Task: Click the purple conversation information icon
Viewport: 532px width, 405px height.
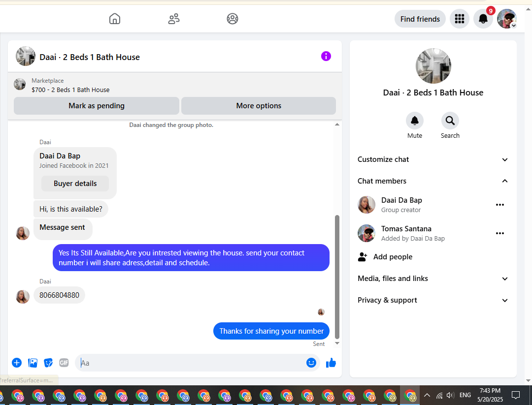Action: click(x=326, y=56)
